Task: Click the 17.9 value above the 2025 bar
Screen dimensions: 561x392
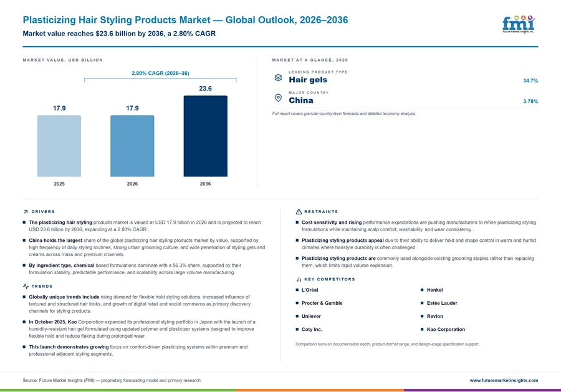Action: 59,108
